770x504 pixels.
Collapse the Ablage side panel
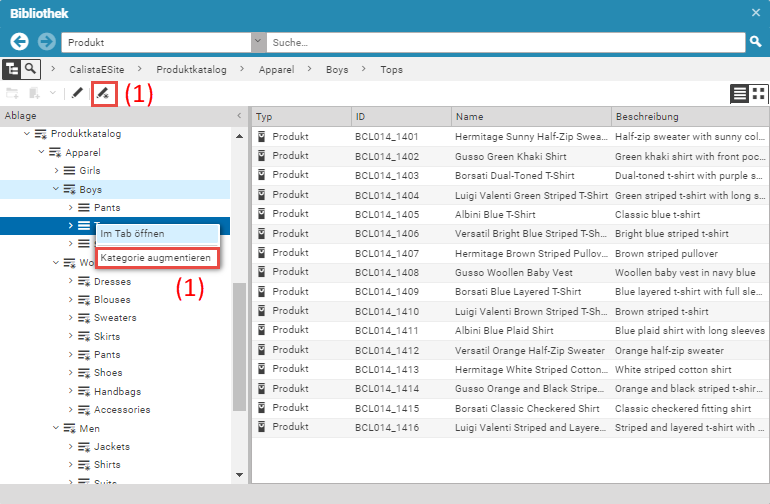(238, 116)
